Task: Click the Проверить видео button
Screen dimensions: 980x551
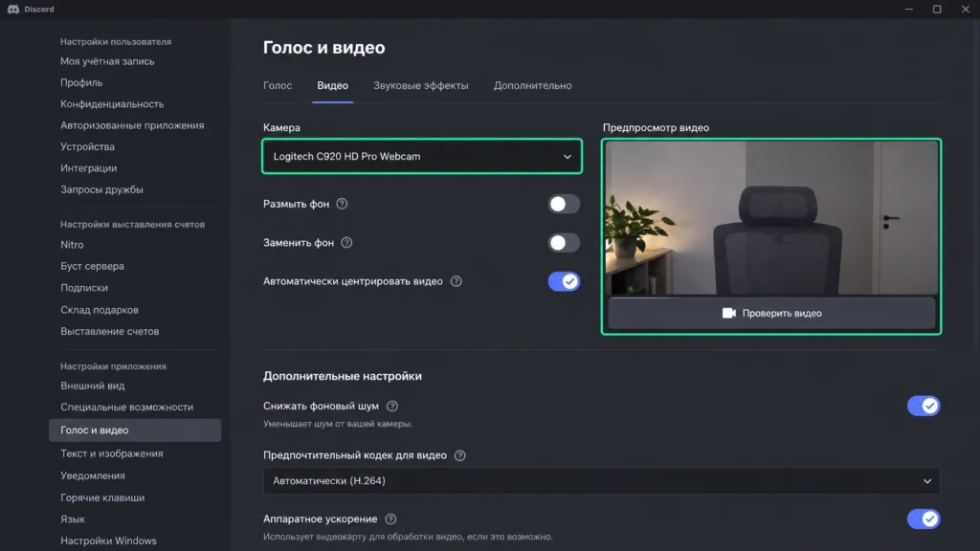Action: [771, 313]
